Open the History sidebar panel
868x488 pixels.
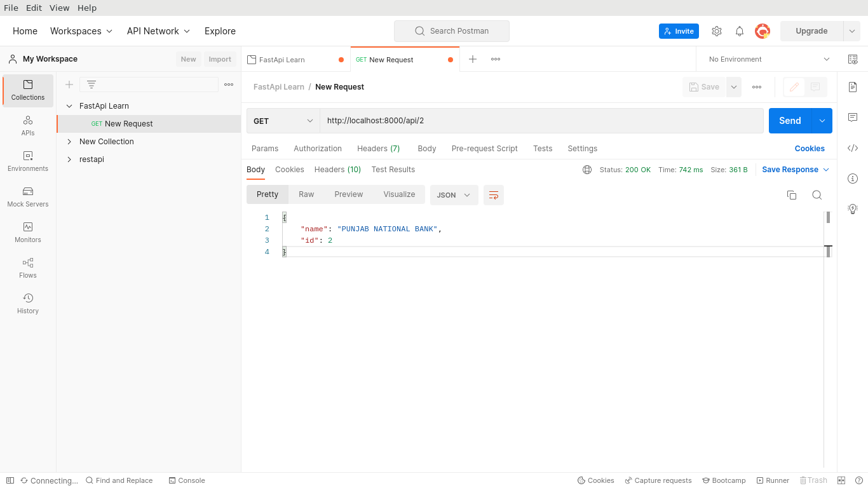coord(28,304)
